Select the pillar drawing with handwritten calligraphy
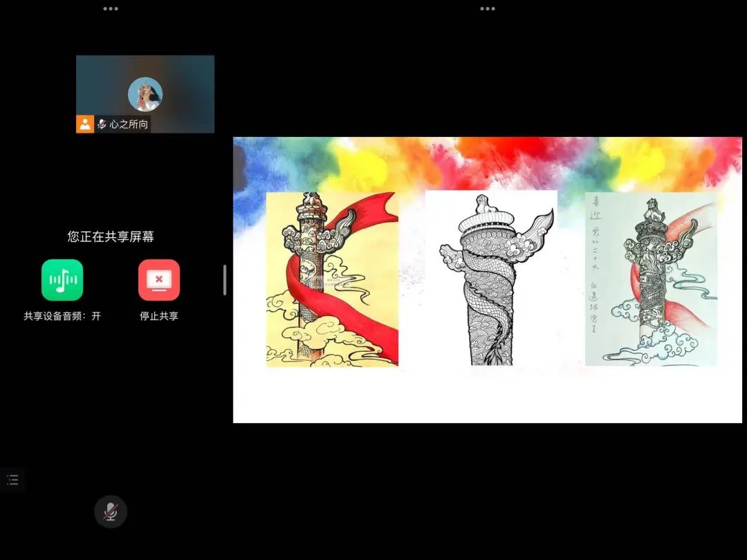747x560 pixels. pos(651,279)
